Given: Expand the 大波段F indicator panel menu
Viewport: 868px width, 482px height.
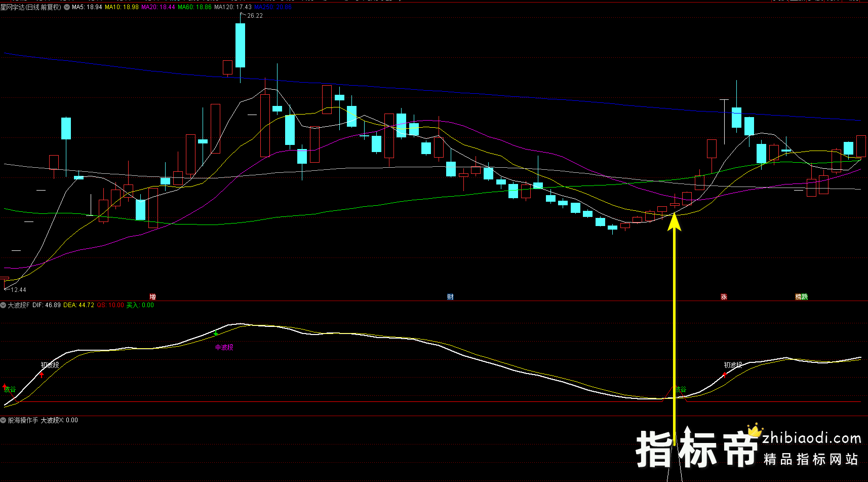Looking at the screenshot, I should point(3,305).
